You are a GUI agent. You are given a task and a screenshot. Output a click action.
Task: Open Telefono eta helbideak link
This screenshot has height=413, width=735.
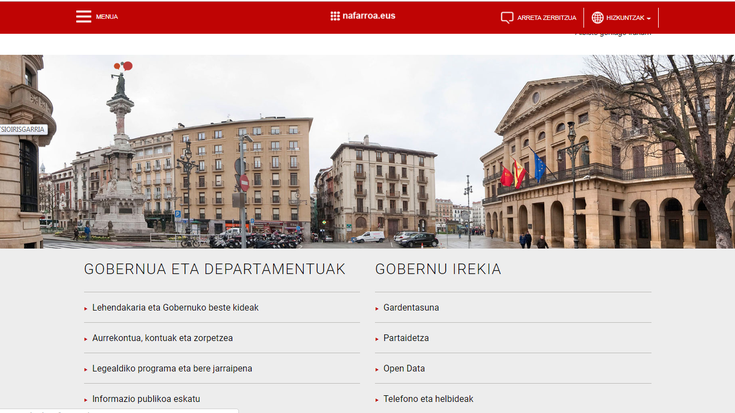[x=428, y=399]
